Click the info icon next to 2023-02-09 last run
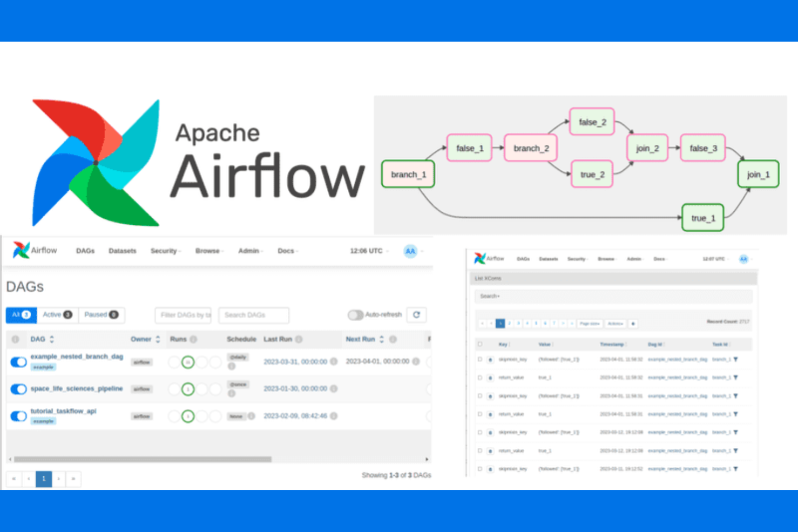798x532 pixels. (334, 416)
